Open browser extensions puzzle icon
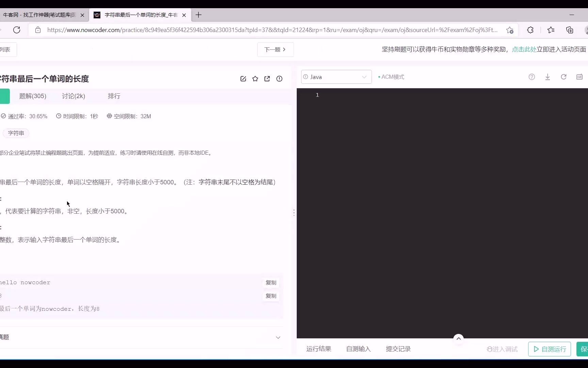 [530, 30]
